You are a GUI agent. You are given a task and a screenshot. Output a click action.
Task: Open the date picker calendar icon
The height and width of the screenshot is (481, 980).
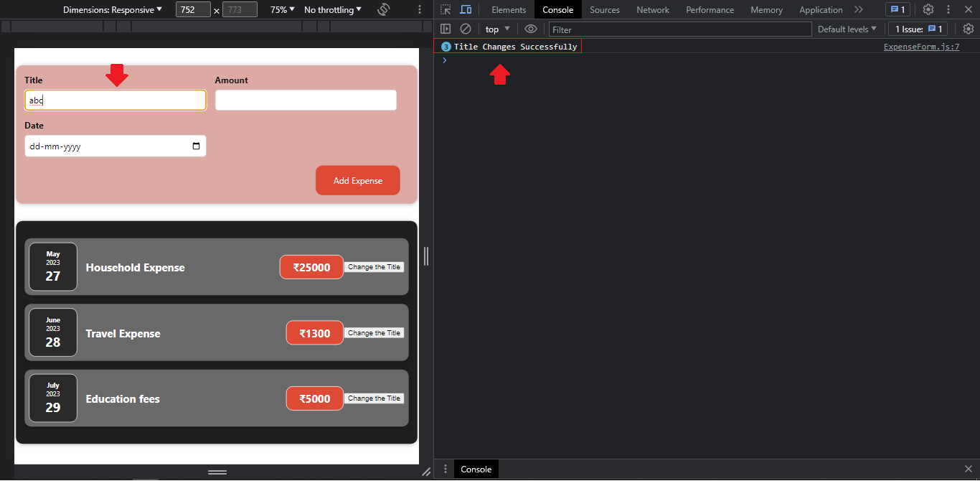tap(197, 146)
